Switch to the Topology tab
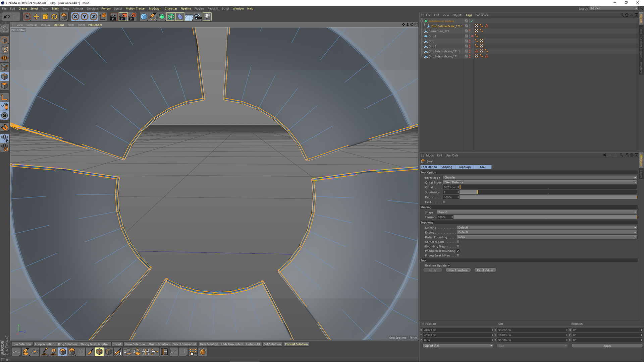Screen dimensions: 644x362 point(465,167)
